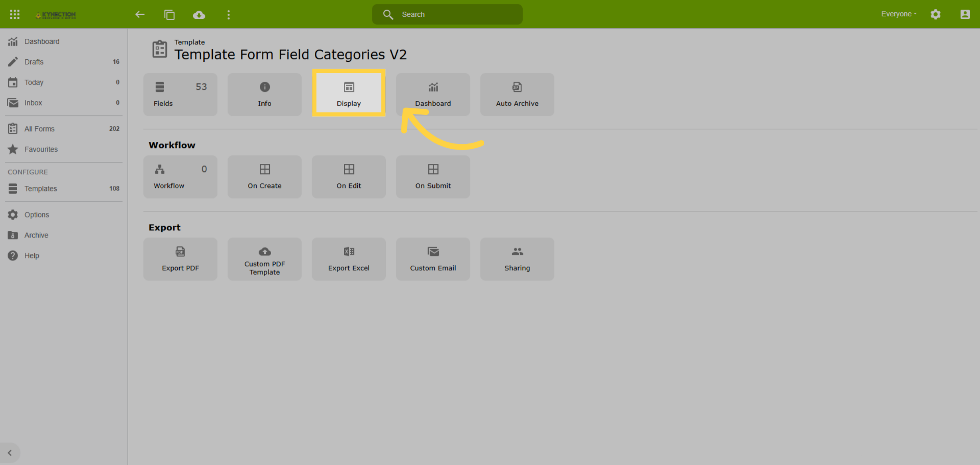The height and width of the screenshot is (465, 980).
Task: Click the 'Template Form Field Categories V2' title
Action: click(291, 54)
